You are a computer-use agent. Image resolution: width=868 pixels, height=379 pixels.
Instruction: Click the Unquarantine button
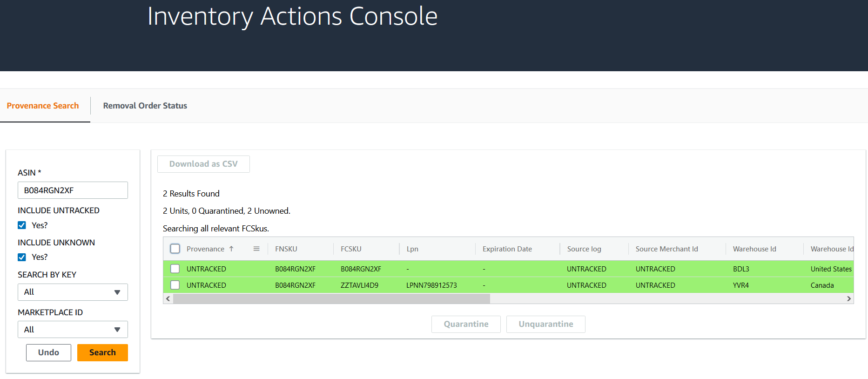point(546,324)
